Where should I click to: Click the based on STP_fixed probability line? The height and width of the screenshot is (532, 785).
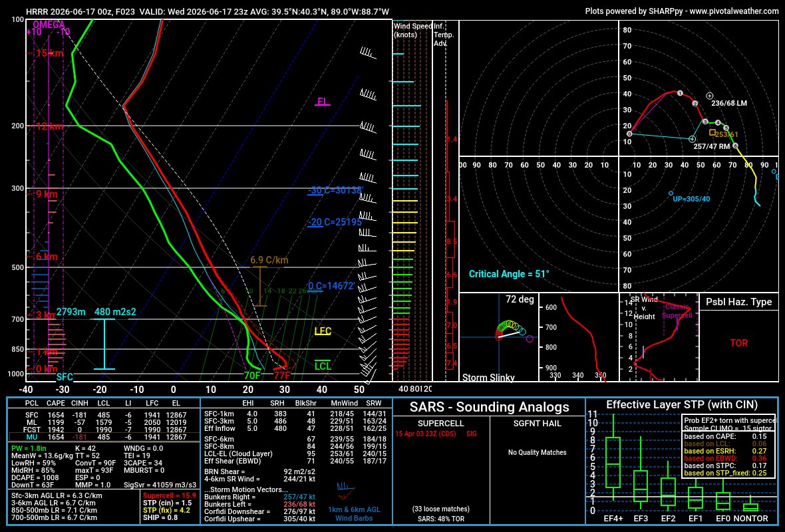pos(725,473)
